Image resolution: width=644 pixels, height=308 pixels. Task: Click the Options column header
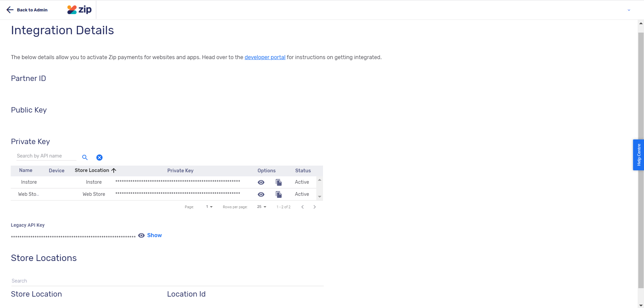(267, 171)
